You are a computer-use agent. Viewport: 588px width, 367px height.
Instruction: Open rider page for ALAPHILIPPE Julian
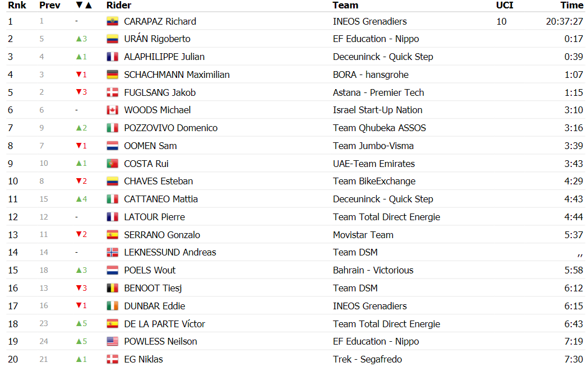(x=164, y=57)
